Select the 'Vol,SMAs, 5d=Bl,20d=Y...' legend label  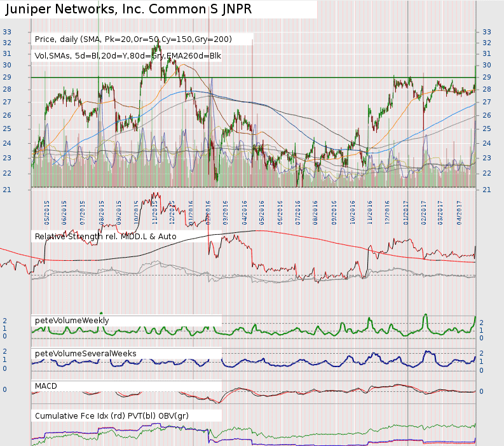point(128,56)
